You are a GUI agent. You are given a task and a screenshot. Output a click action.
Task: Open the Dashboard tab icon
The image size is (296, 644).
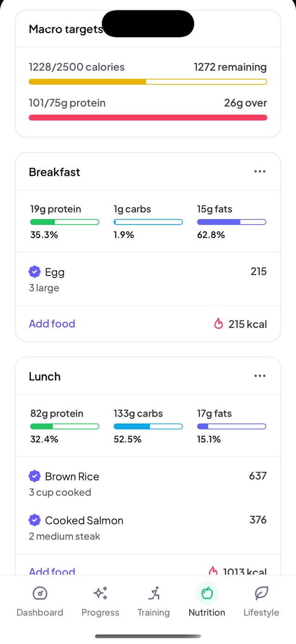pos(40,593)
